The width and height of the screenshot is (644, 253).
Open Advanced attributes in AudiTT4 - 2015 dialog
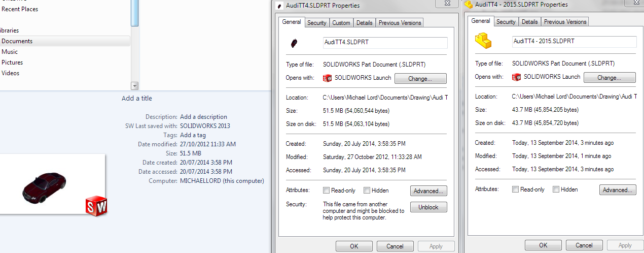617,190
